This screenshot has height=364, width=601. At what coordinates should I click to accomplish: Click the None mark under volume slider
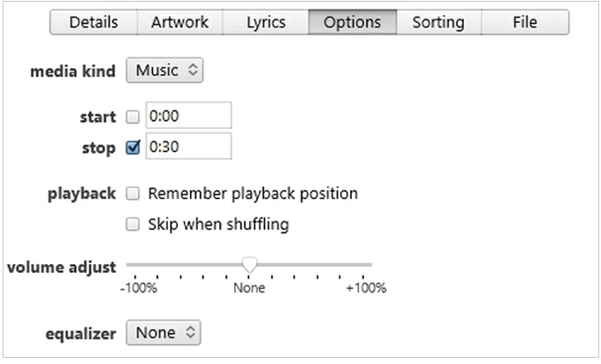pyautogui.click(x=249, y=288)
